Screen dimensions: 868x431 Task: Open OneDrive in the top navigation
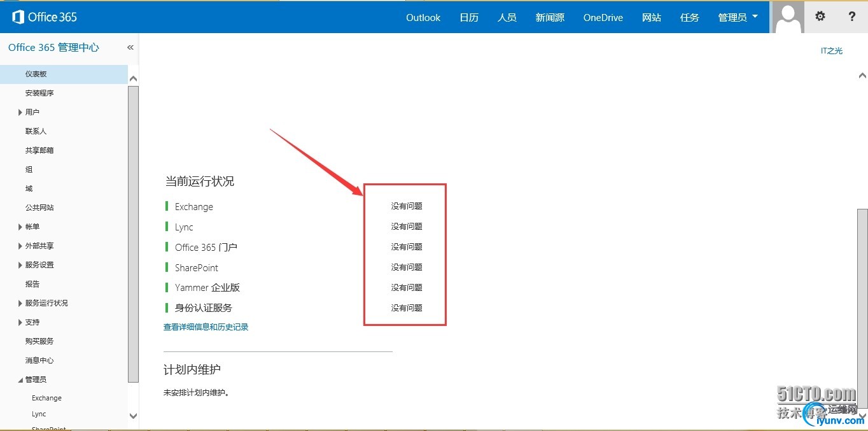click(603, 17)
